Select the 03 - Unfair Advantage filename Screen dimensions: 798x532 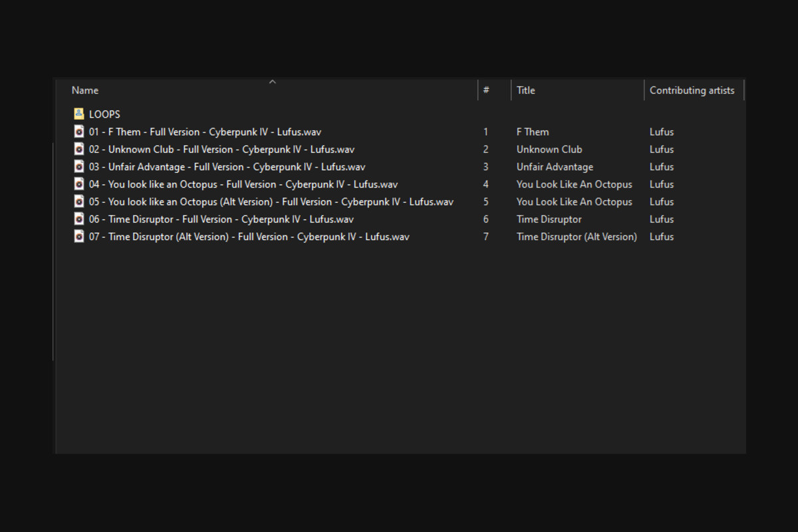coord(227,167)
